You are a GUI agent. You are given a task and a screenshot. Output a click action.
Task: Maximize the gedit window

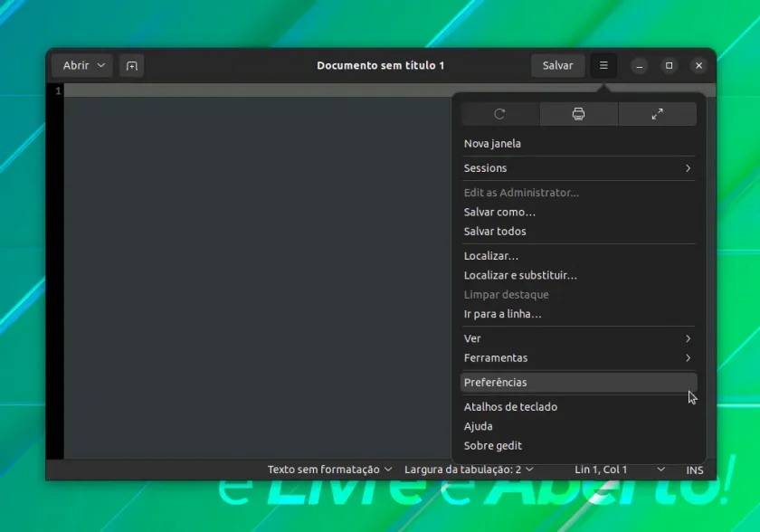pos(669,66)
